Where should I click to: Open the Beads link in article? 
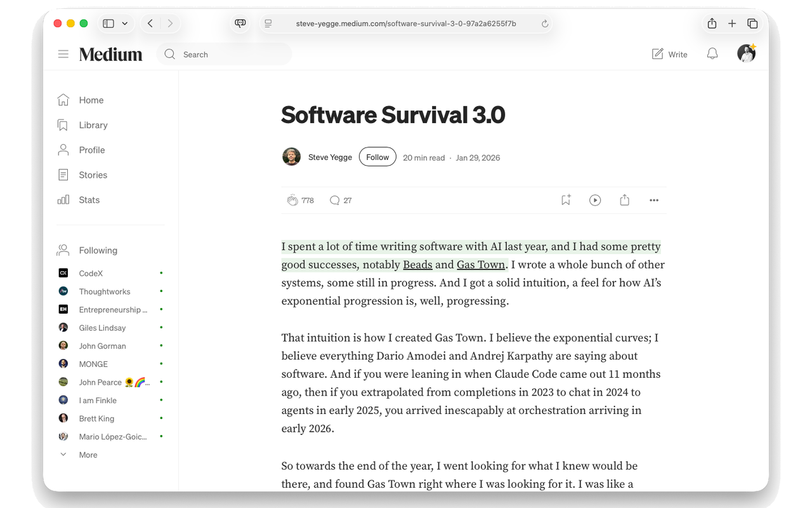(x=417, y=265)
